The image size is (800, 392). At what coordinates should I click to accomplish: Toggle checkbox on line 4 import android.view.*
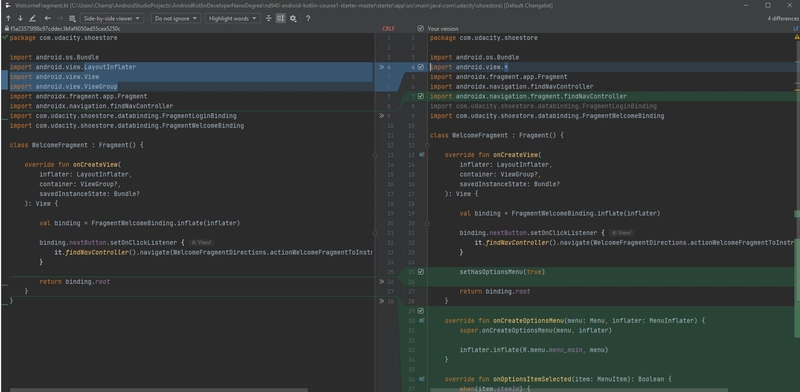click(x=421, y=67)
